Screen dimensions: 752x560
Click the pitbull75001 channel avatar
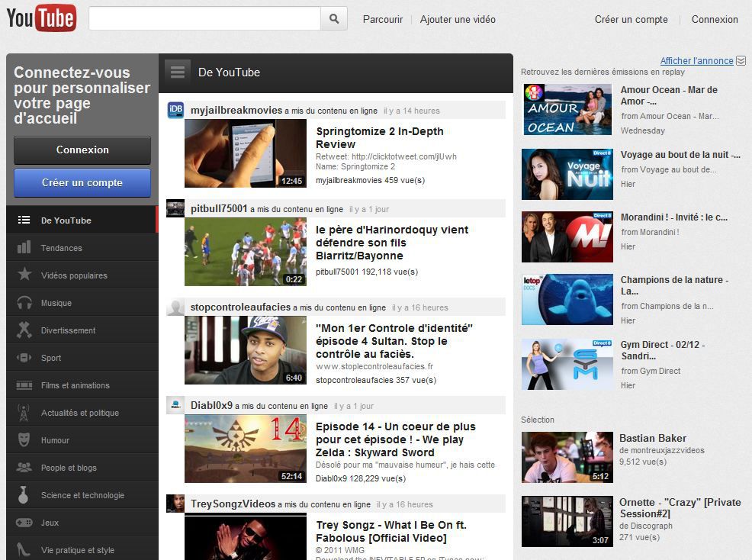click(175, 209)
